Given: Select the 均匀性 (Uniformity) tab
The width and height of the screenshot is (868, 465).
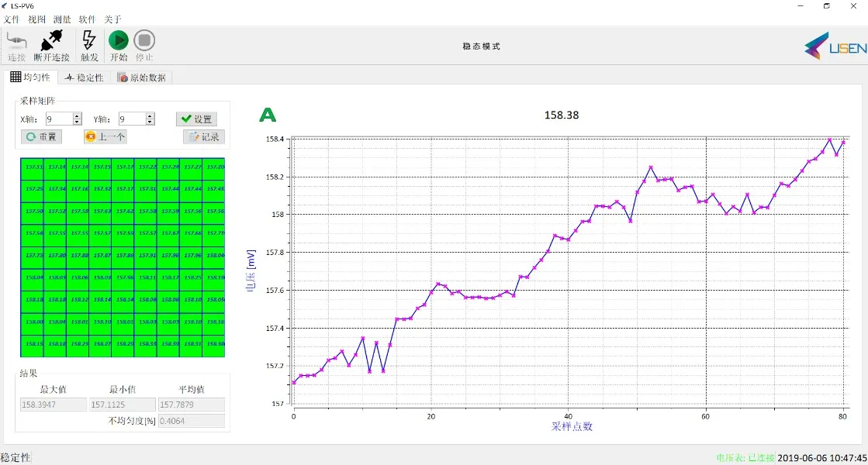Looking at the screenshot, I should click(x=30, y=77).
